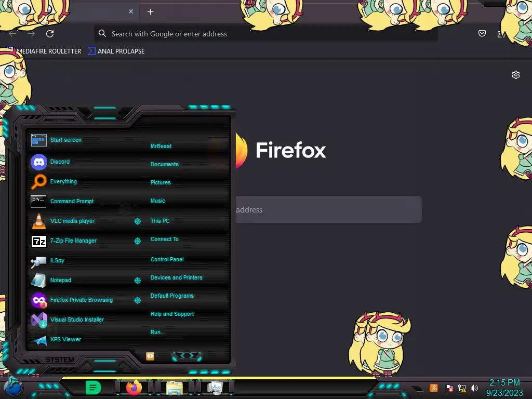
Task: Open Devices and Printers
Action: [x=176, y=277]
